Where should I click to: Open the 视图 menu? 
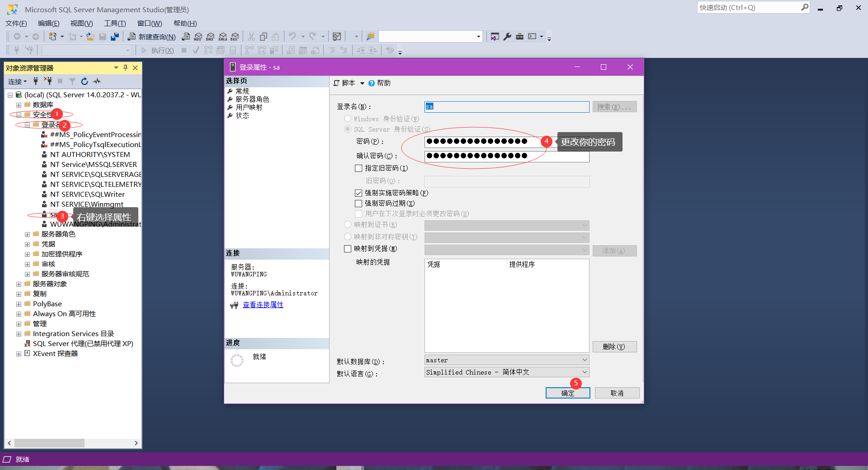tap(81, 23)
